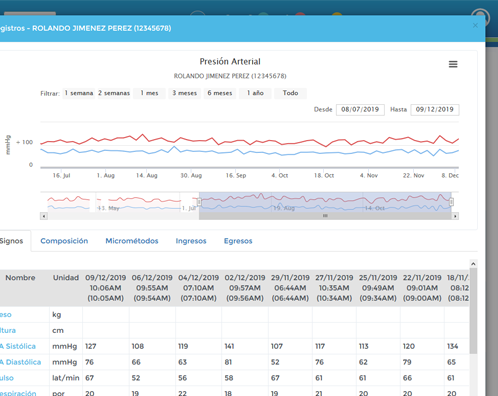This screenshot has height=396, width=498.
Task: Switch to the Ingresos tab
Action: (191, 241)
